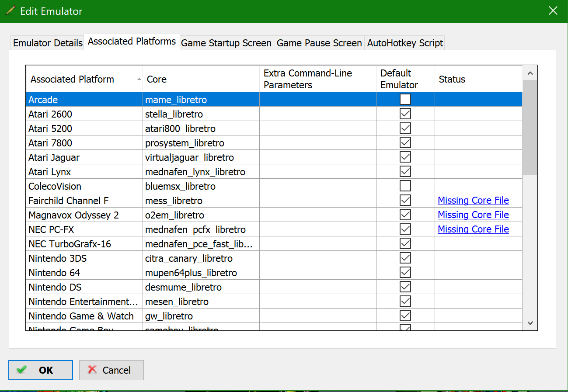Image resolution: width=568 pixels, height=392 pixels.
Task: Click the scrollbar down arrow
Action: [530, 323]
